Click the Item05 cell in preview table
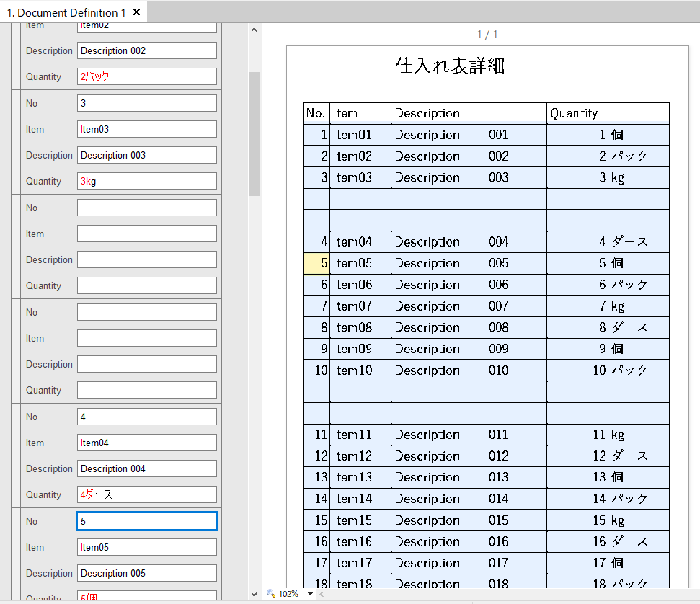This screenshot has width=700, height=604. click(x=360, y=263)
